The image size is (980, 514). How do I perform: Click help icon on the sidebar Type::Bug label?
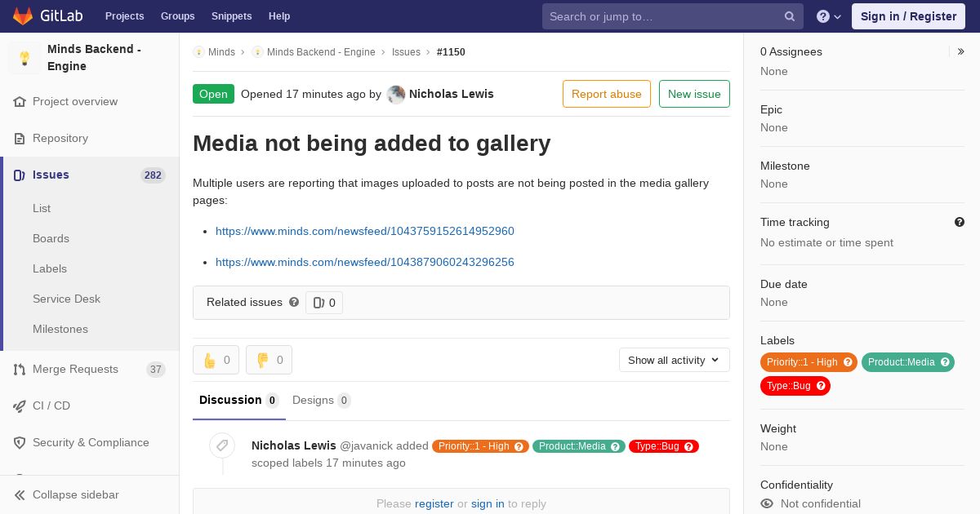coord(821,386)
